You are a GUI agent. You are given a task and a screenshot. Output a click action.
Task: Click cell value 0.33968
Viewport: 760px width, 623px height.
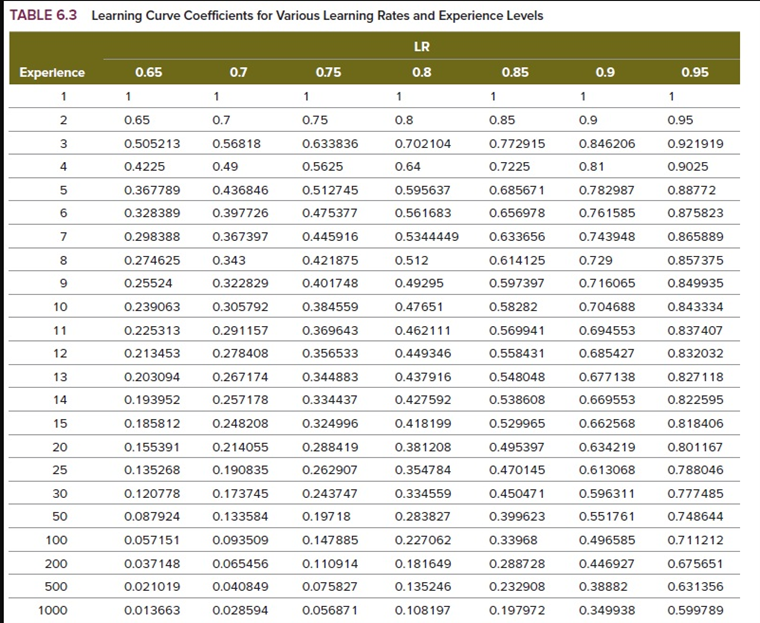[x=513, y=540]
